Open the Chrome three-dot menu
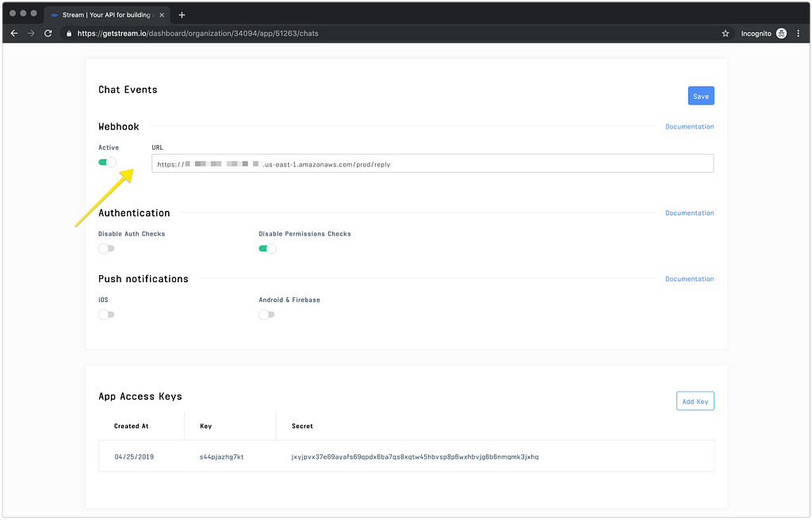 (798, 33)
